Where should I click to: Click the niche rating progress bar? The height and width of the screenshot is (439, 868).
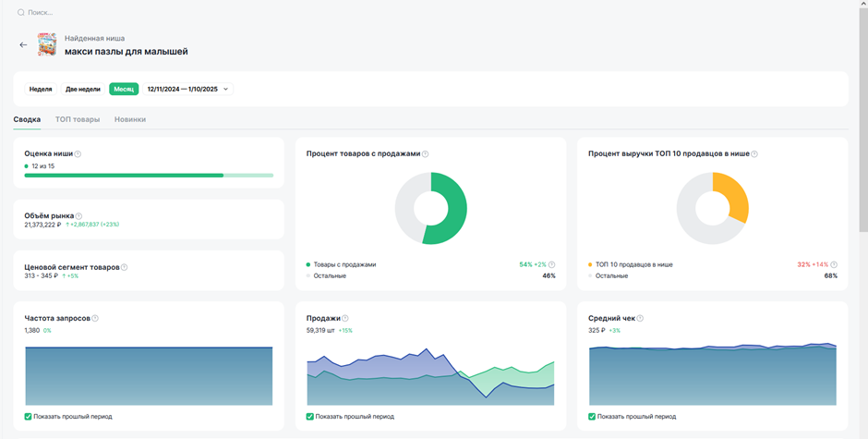(149, 176)
